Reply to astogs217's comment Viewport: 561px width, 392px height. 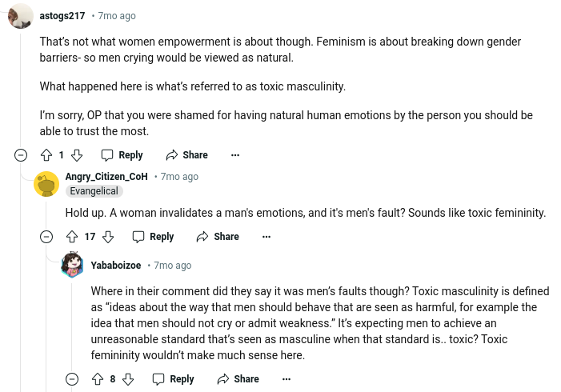122,155
